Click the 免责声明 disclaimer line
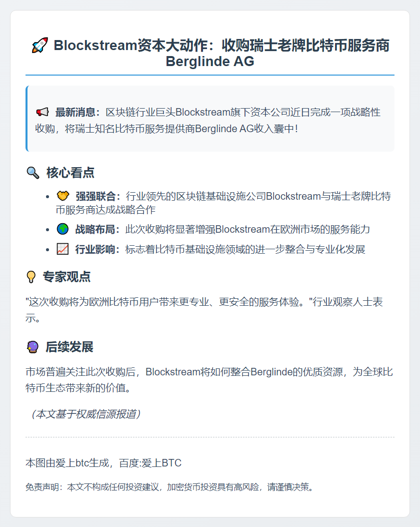This screenshot has height=527, width=420. (x=170, y=487)
